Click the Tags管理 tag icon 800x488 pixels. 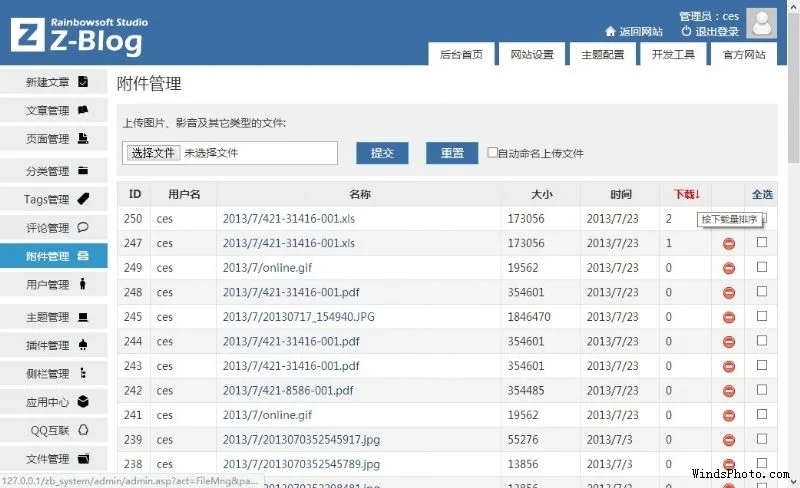[x=83, y=199]
